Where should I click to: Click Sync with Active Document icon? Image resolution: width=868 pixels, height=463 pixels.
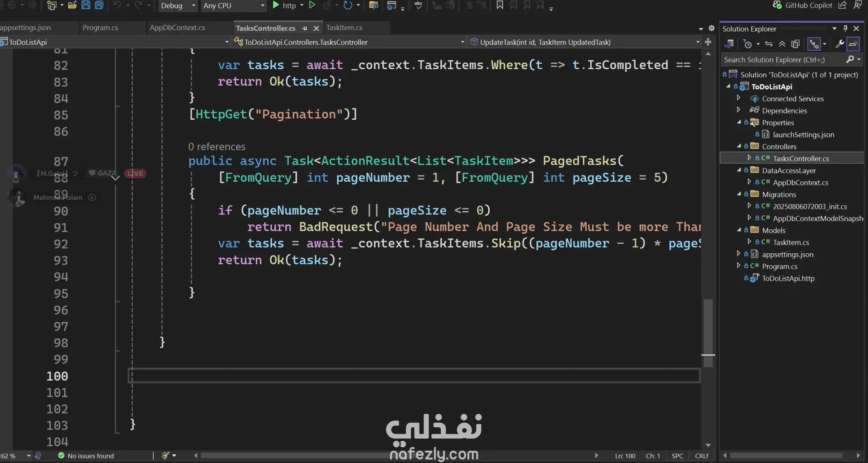(x=769, y=44)
